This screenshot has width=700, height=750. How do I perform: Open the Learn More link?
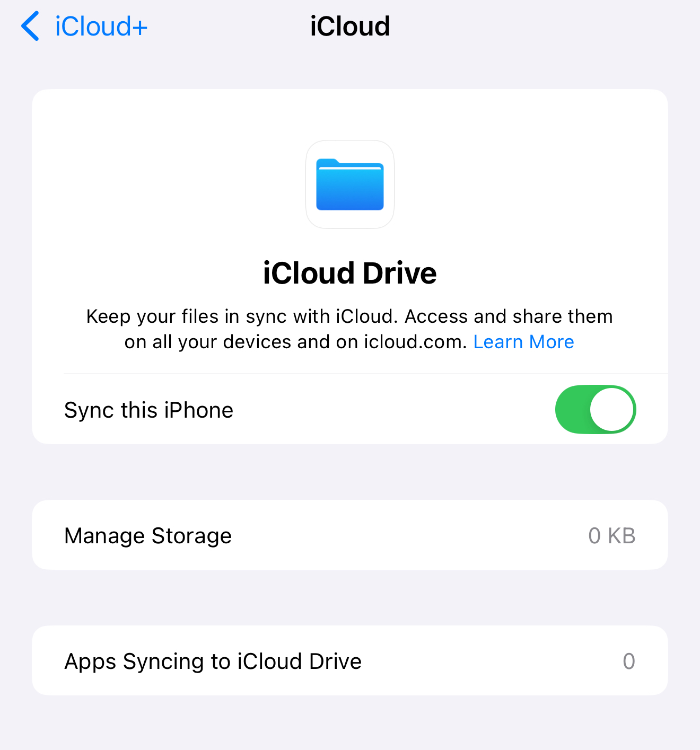[x=523, y=342]
